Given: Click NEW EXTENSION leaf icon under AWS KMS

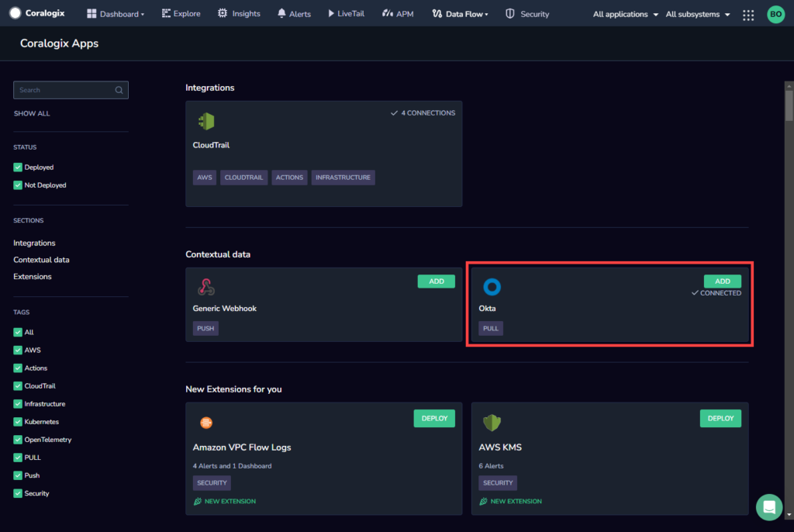Looking at the screenshot, I should pos(484,501).
